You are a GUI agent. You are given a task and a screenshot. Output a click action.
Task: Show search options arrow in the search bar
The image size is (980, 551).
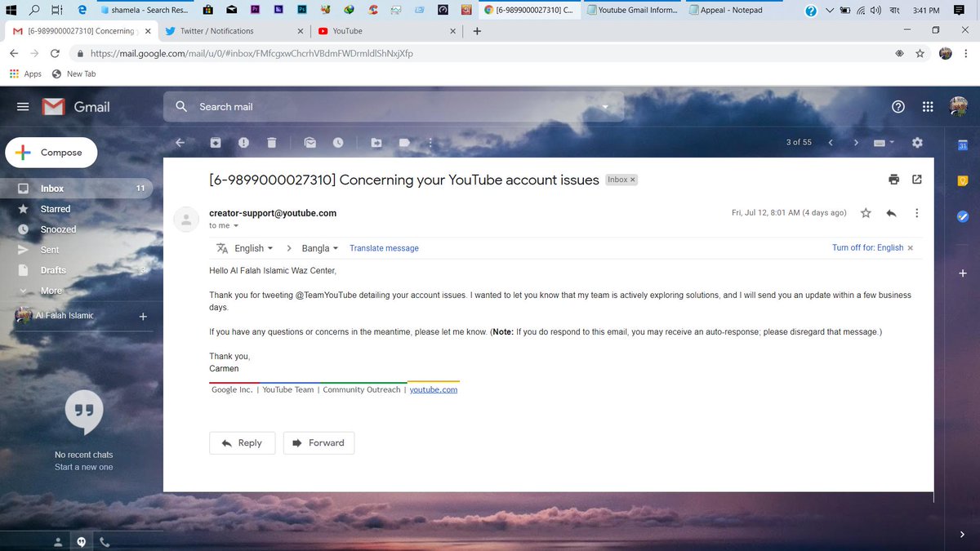[x=605, y=107]
